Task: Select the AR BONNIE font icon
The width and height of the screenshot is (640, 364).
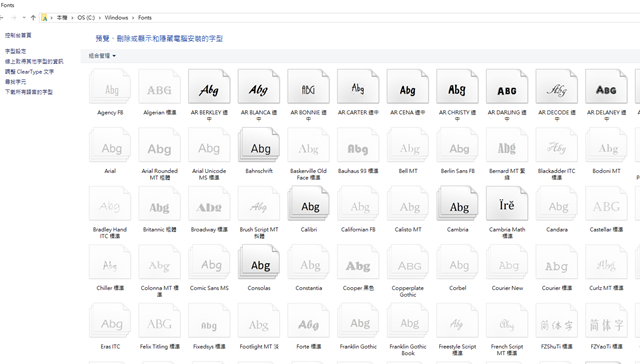Action: click(x=309, y=87)
